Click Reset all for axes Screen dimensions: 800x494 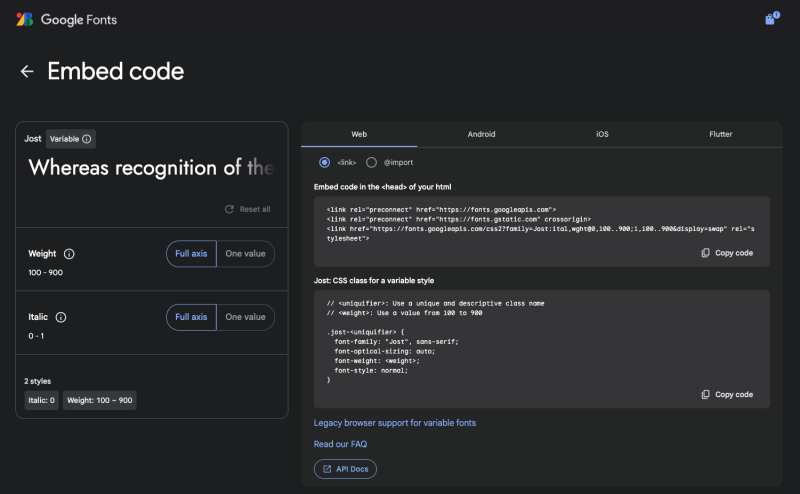coord(247,209)
